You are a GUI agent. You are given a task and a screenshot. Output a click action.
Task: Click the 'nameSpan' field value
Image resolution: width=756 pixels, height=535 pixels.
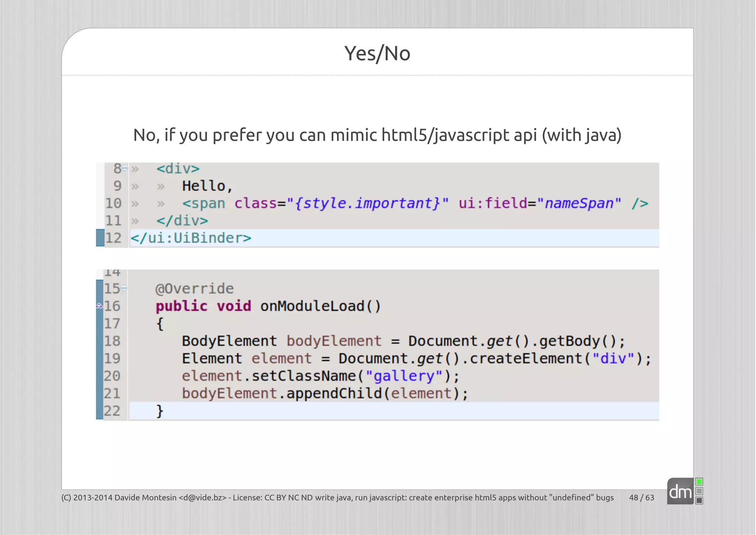[x=579, y=203]
